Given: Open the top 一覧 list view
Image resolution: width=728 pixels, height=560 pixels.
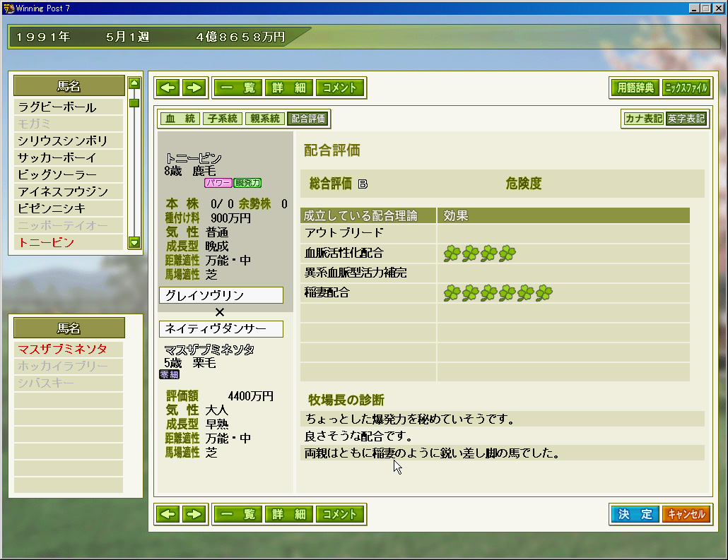Looking at the screenshot, I should pyautogui.click(x=238, y=88).
